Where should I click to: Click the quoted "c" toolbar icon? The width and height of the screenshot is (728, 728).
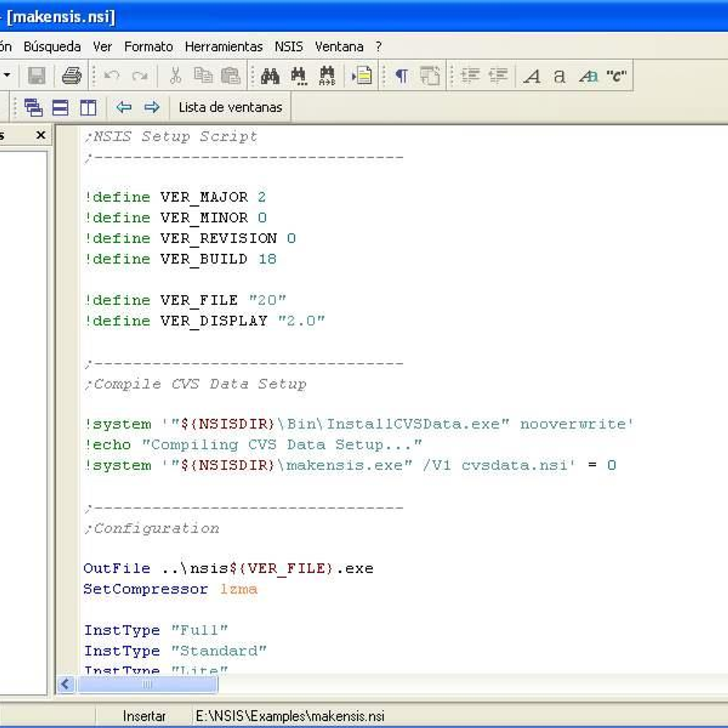[x=616, y=76]
